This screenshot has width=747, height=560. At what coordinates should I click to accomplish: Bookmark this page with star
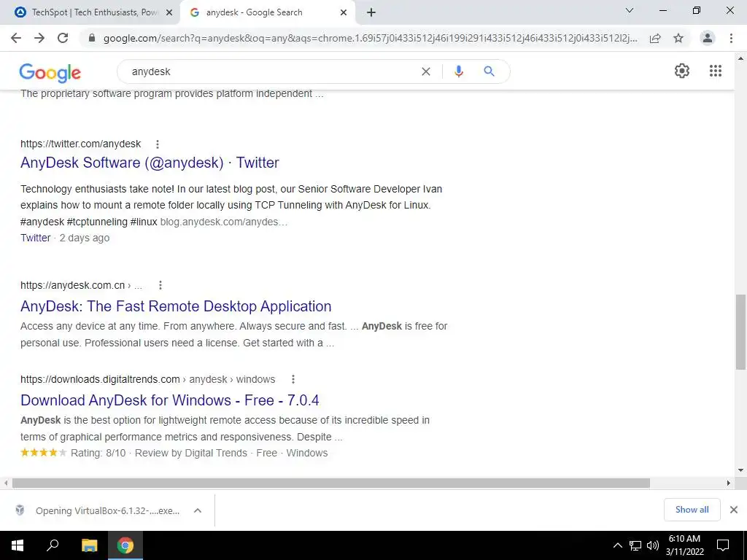point(678,38)
